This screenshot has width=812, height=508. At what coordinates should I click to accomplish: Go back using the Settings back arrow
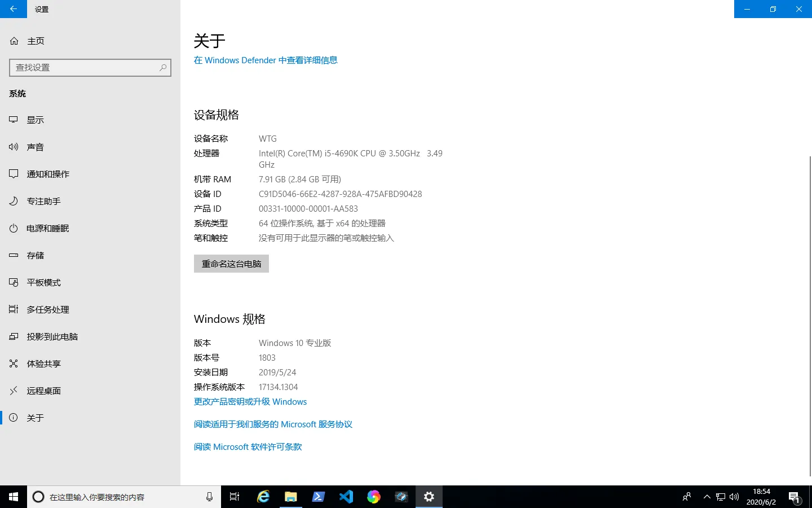(x=14, y=9)
